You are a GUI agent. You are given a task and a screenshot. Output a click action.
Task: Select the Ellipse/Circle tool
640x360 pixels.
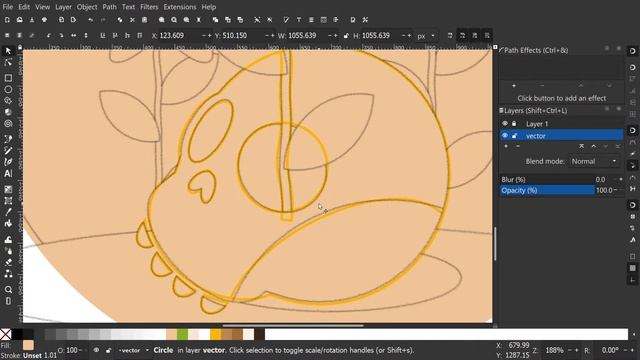point(8,89)
